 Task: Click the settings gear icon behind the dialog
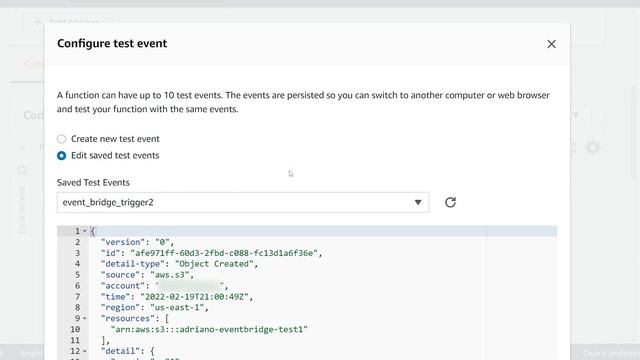click(593, 147)
